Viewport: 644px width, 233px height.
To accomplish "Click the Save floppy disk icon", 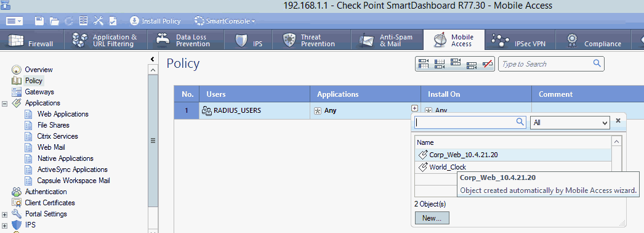I will click(39, 20).
